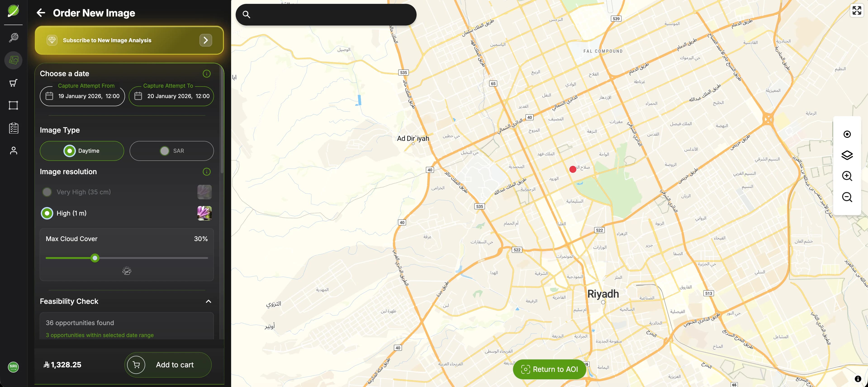The width and height of the screenshot is (868, 387).
Task: Center map on my location
Action: click(x=847, y=134)
